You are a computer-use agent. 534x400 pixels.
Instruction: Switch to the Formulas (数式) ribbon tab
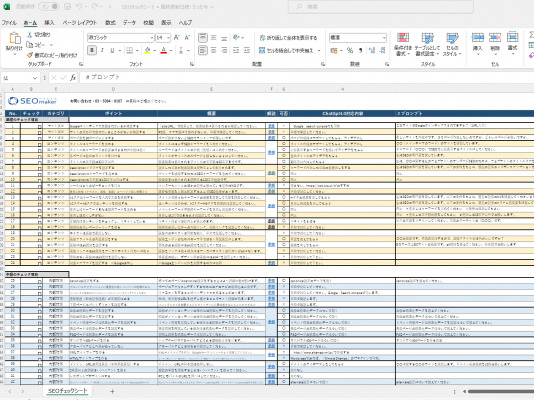pos(110,22)
